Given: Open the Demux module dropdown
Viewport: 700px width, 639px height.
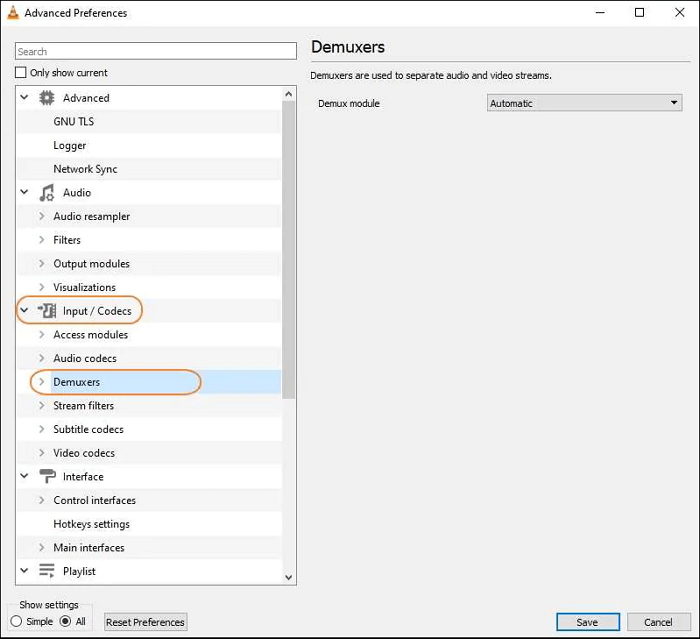Looking at the screenshot, I should click(584, 103).
